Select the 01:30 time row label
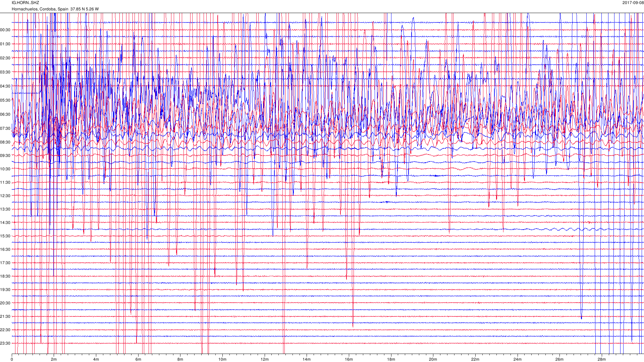Image resolution: width=644 pixels, height=362 pixels. [5, 44]
